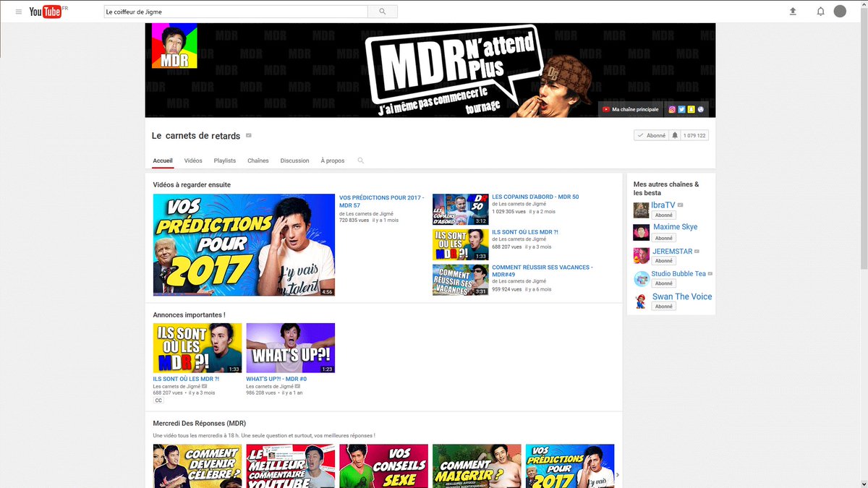The image size is (868, 488).
Task: Click subscriber count 1 079 122
Action: point(694,135)
